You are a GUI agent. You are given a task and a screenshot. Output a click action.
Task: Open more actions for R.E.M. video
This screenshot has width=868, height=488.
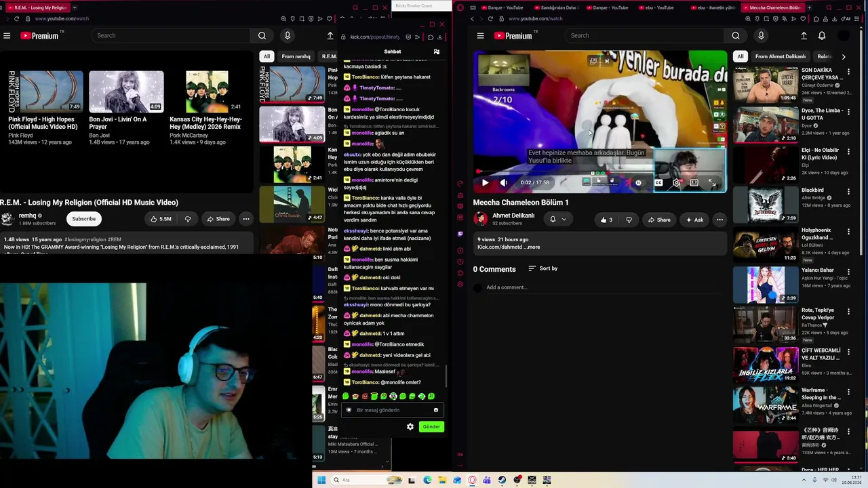246,219
